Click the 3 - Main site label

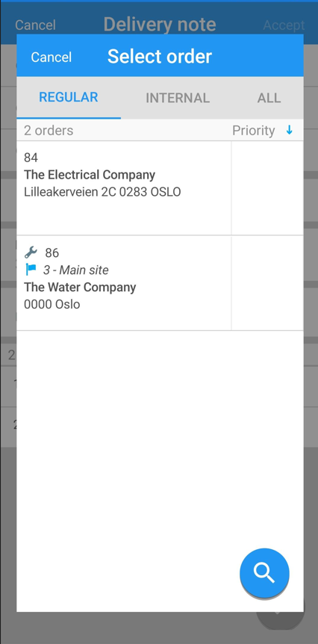point(76,270)
